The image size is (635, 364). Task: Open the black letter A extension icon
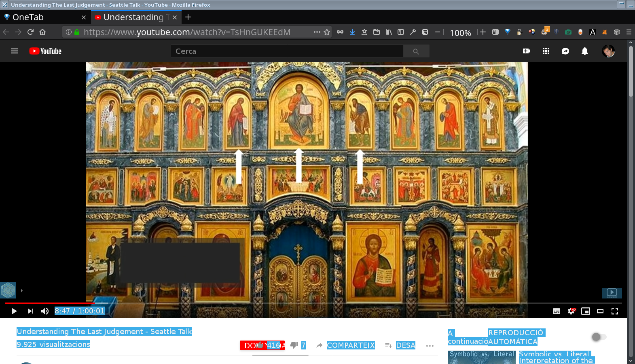pos(593,32)
